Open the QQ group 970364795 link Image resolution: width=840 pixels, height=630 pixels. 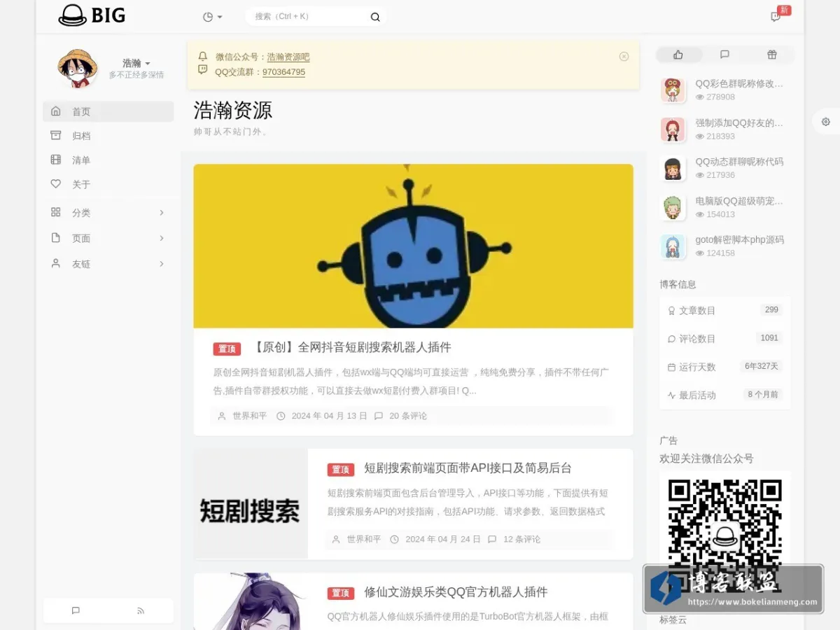(x=283, y=72)
